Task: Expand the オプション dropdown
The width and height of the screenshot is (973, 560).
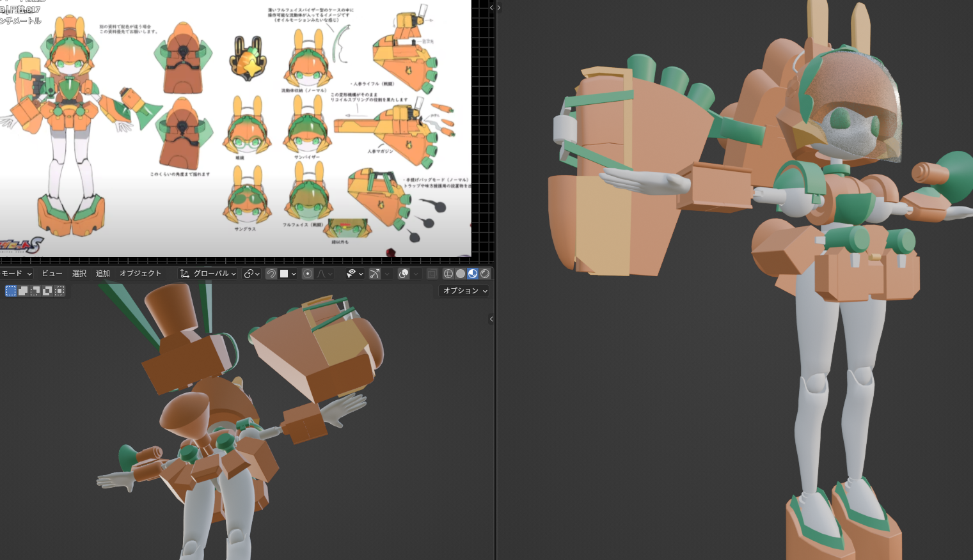Action: click(x=465, y=291)
